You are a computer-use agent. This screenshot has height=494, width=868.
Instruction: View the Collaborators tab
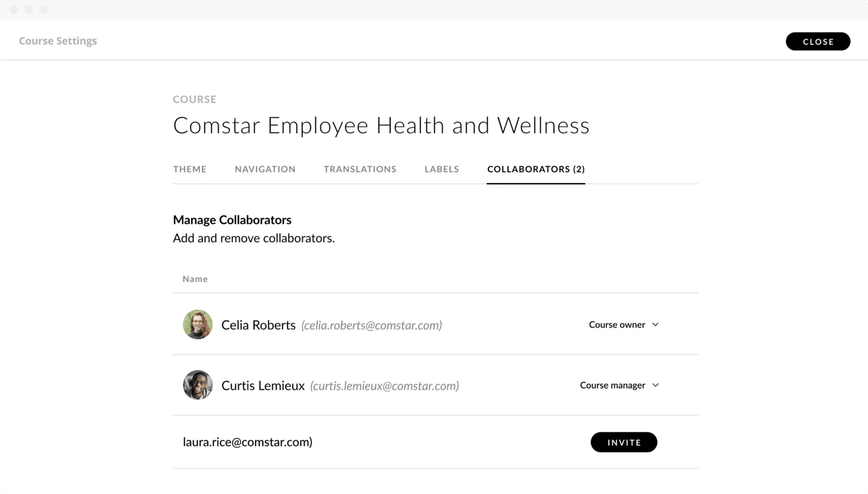click(535, 169)
